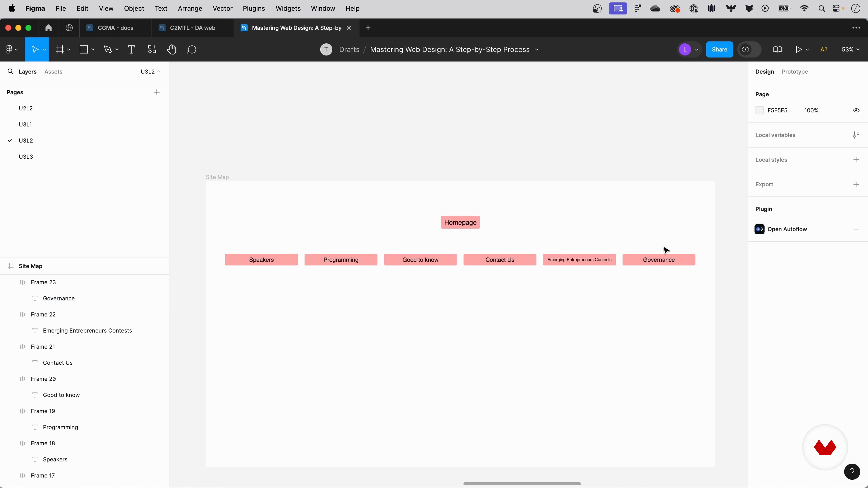Add an export setting
Screen dimensions: 868x488
856,184
